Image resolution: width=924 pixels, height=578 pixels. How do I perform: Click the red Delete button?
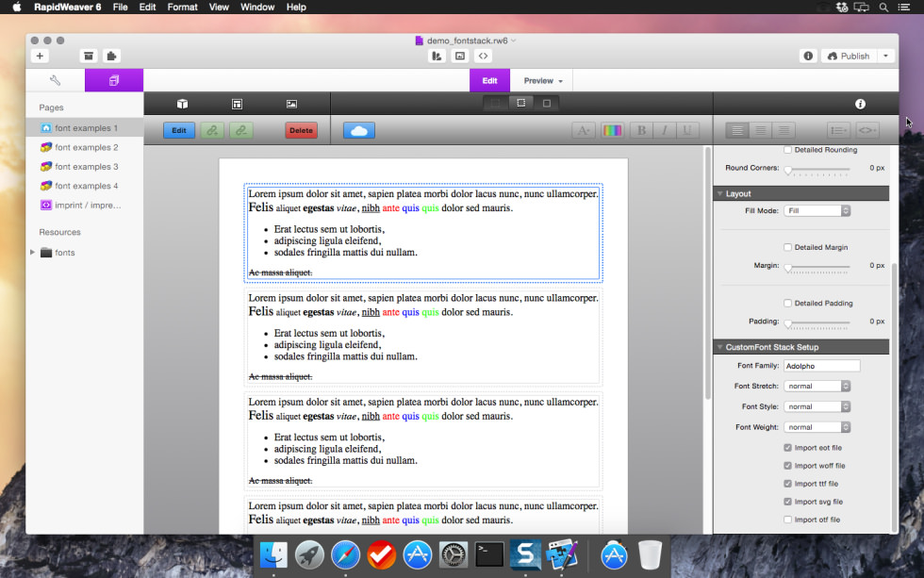pos(301,130)
